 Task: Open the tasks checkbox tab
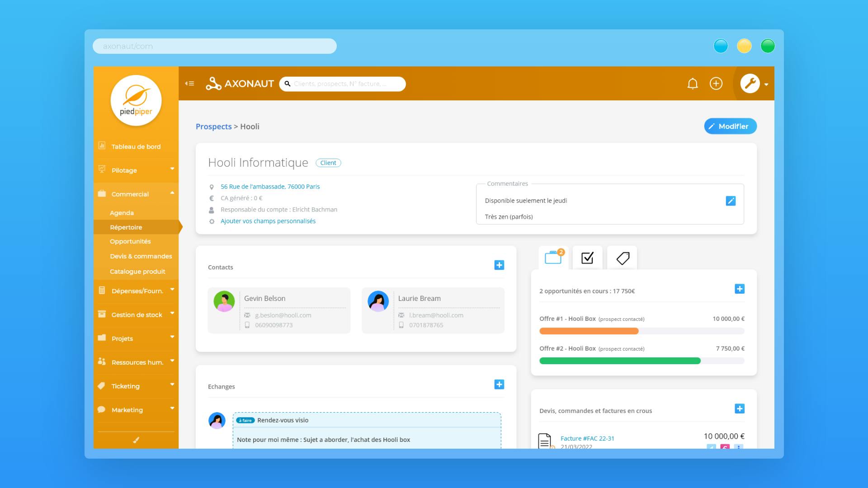[x=587, y=258]
